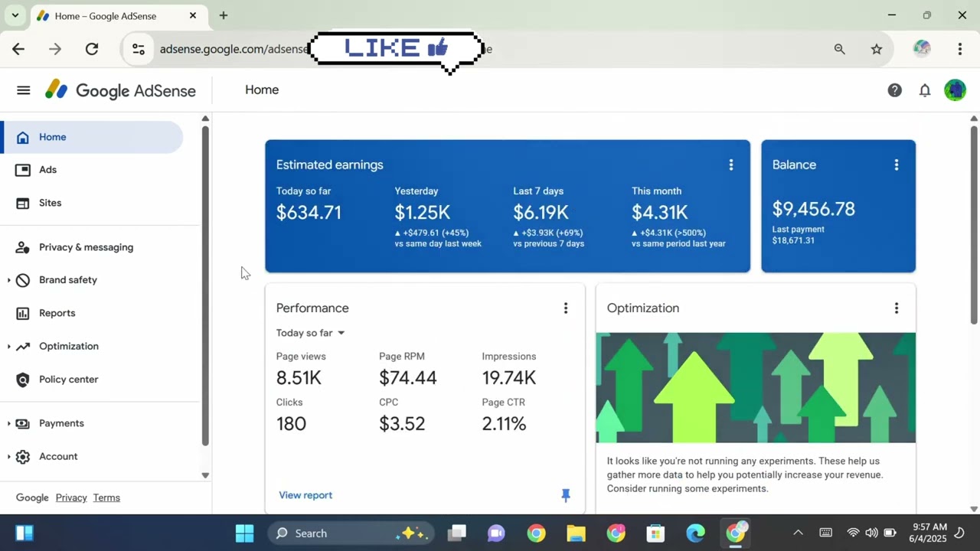Click the View report link
Viewport: 980px width, 551px height.
point(305,495)
